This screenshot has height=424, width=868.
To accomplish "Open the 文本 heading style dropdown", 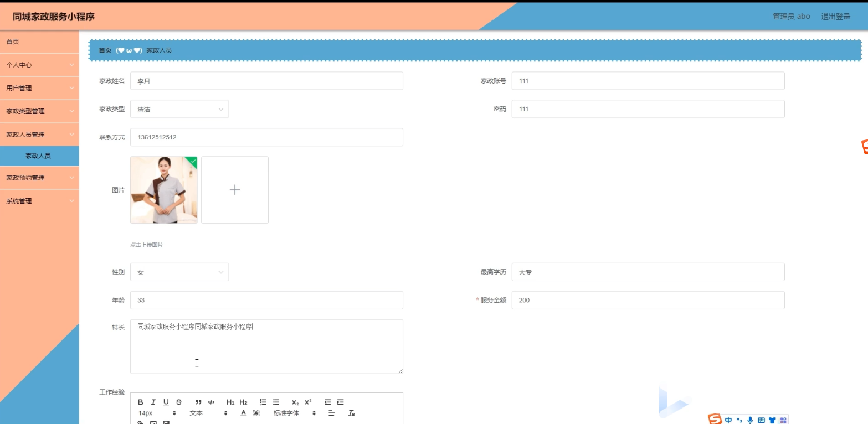I will click(208, 413).
